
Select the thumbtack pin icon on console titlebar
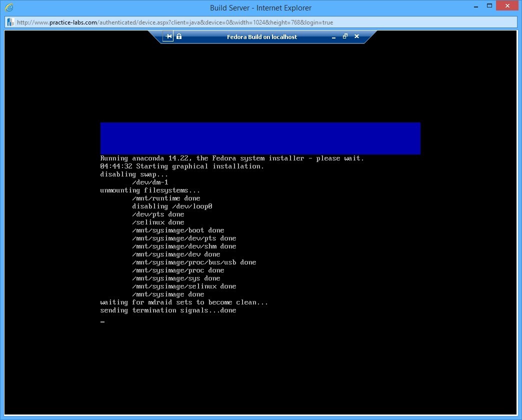pos(168,36)
